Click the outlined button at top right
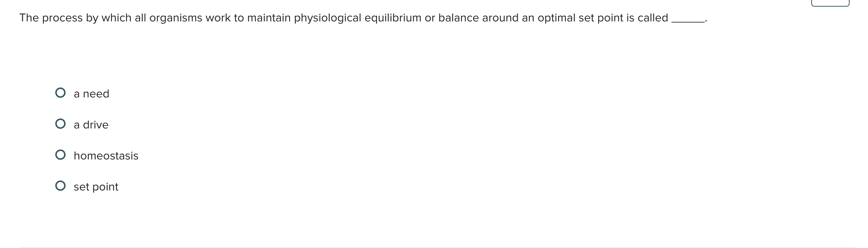The width and height of the screenshot is (868, 248). (831, 3)
